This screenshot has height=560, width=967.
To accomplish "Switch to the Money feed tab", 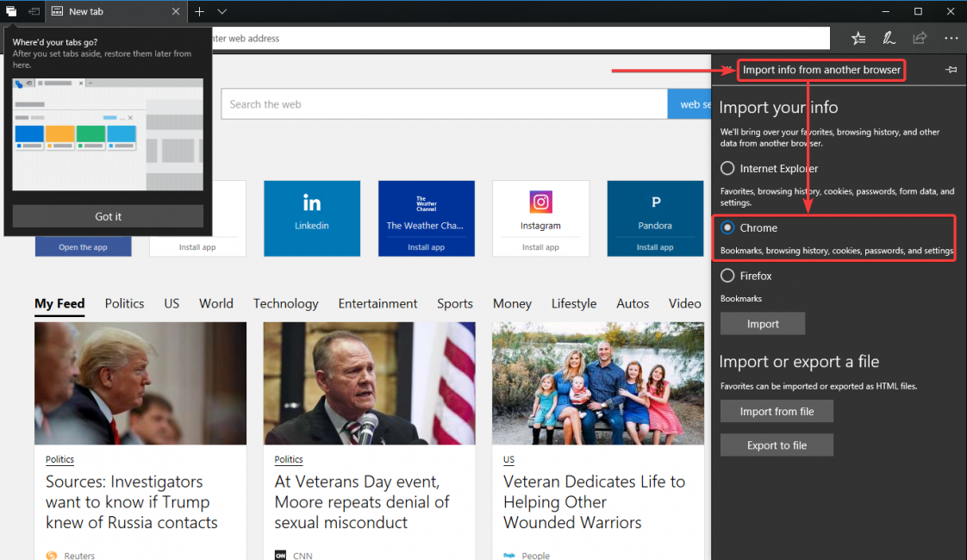I will point(512,303).
